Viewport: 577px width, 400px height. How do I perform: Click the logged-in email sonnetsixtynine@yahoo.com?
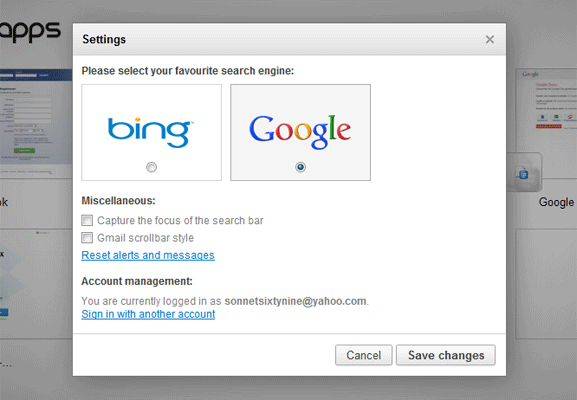295,301
